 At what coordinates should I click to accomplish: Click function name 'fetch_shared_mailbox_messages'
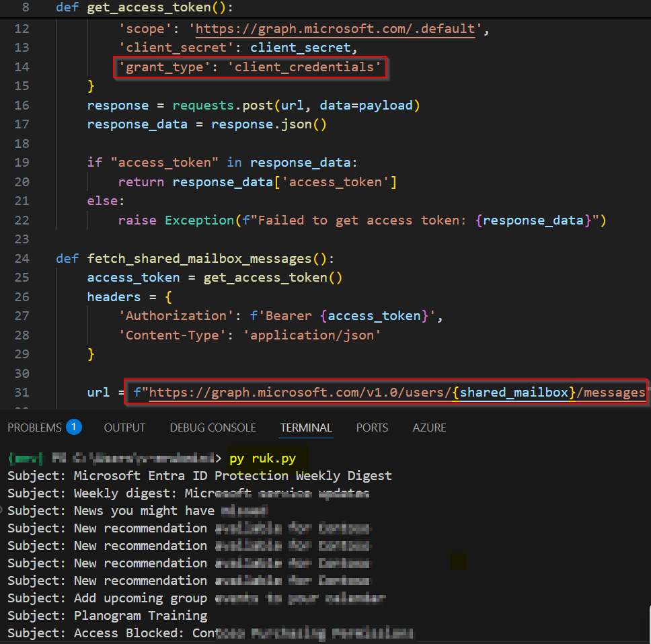tap(199, 259)
